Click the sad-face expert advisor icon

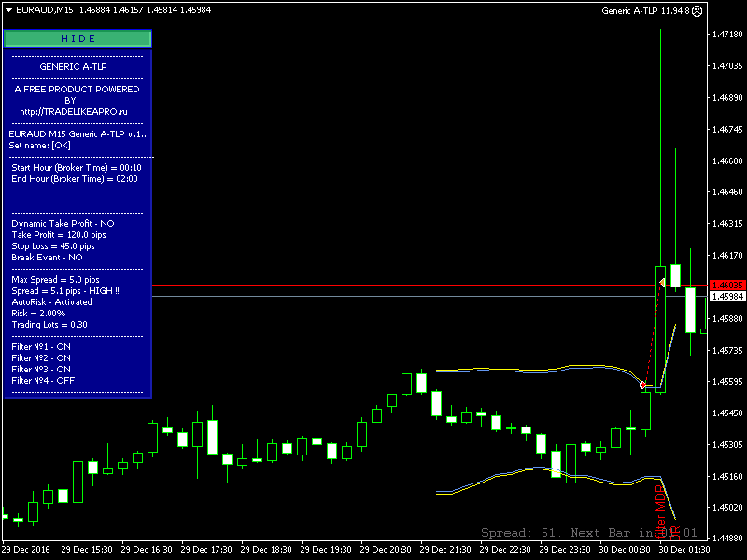point(697,11)
